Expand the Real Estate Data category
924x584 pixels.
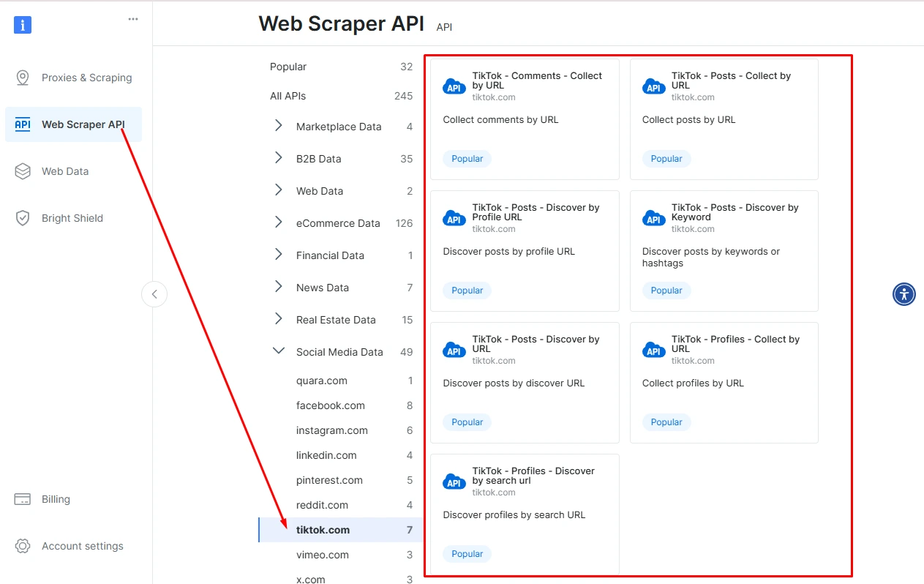279,319
